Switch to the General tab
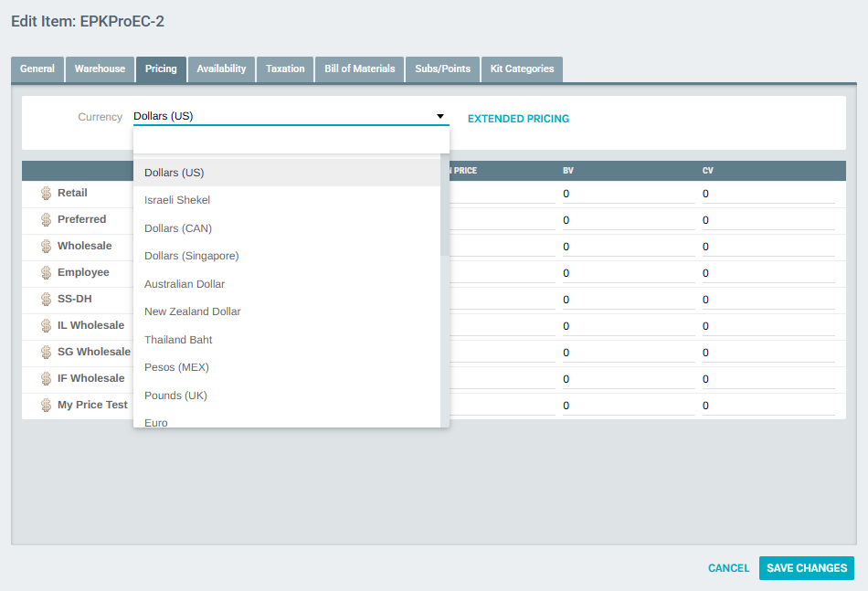 (37, 69)
